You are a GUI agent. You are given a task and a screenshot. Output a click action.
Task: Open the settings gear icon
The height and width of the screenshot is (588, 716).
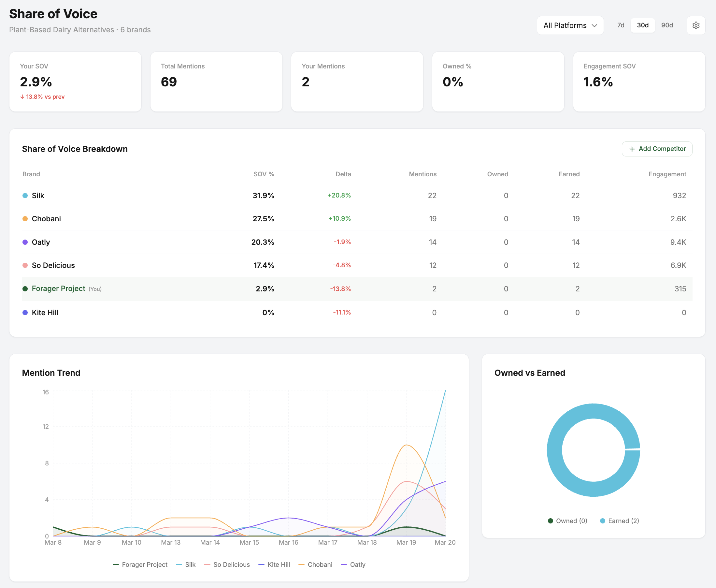pos(696,25)
